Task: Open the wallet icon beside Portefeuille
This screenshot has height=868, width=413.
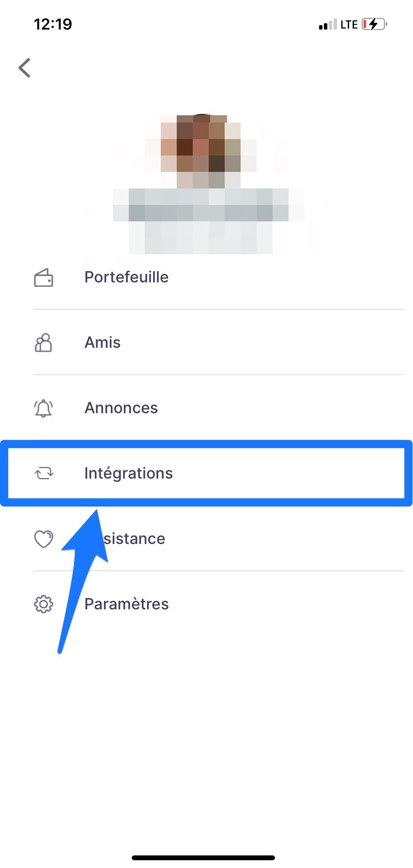Action: tap(44, 278)
